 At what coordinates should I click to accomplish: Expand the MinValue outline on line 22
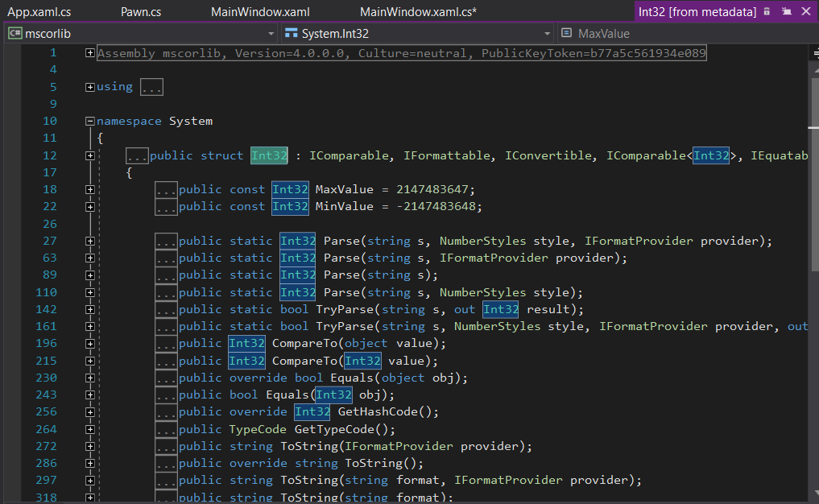(89, 207)
